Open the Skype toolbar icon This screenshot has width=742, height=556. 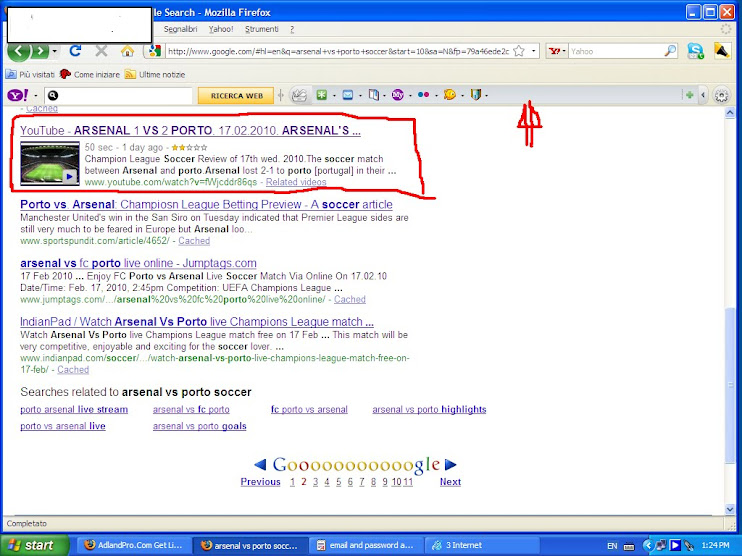point(695,51)
